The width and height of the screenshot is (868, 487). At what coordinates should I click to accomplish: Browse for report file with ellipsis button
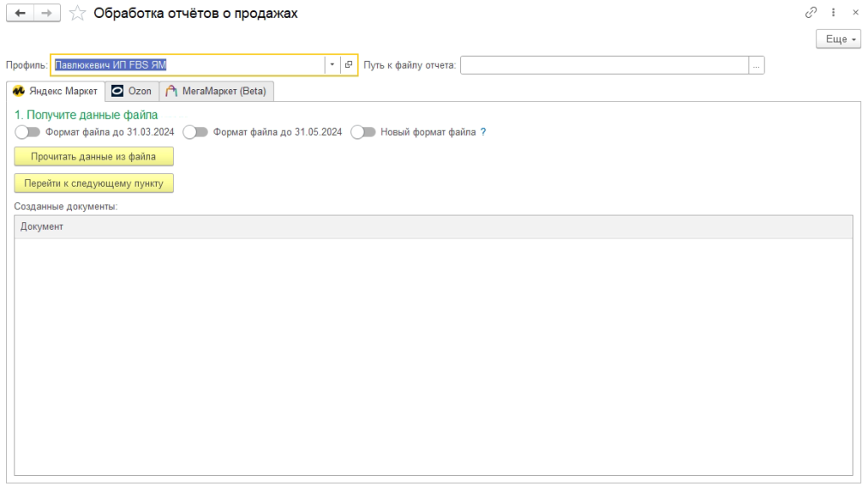(x=756, y=65)
